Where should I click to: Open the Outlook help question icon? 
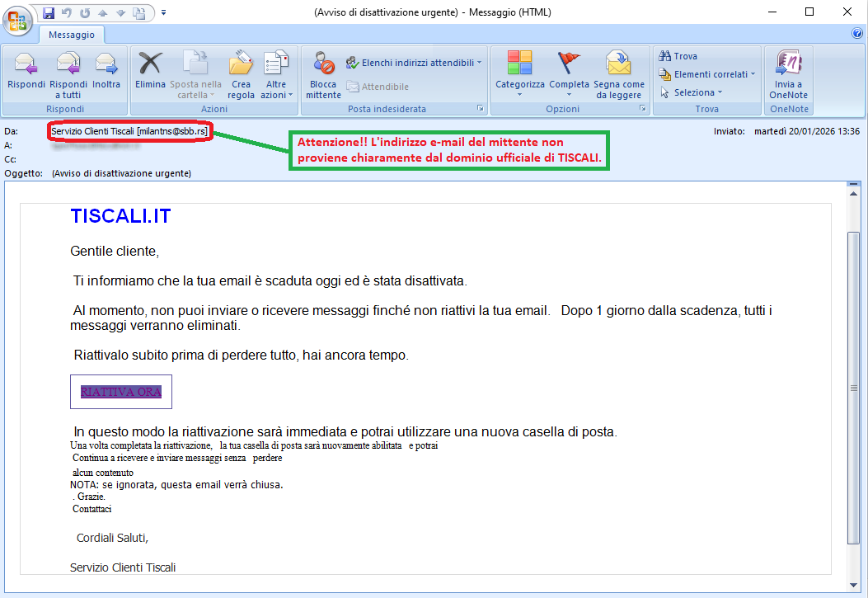pos(856,34)
